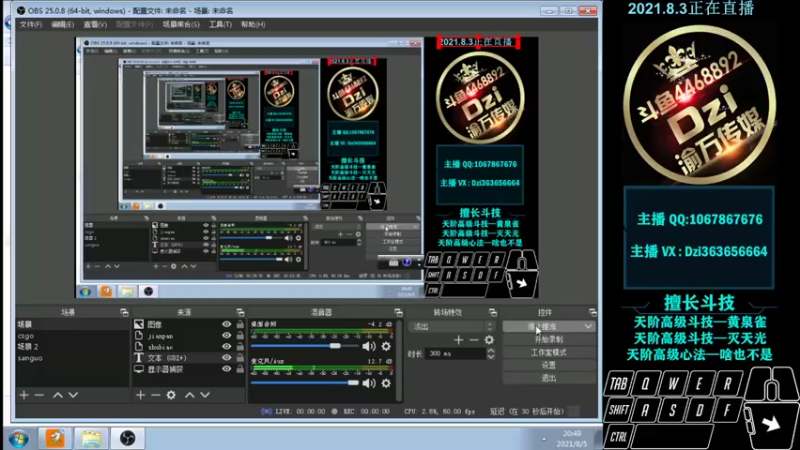Open the Windows Start menu orb

click(18, 438)
